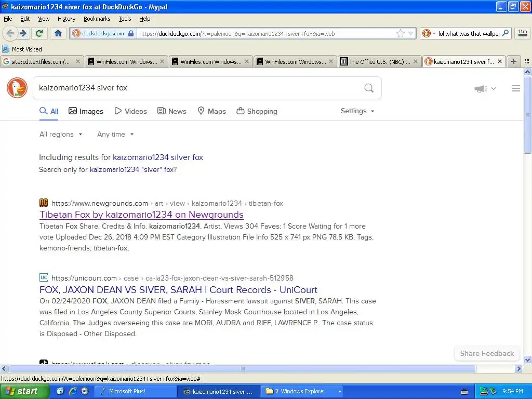
Task: Open the URL history dropdown arrow
Action: point(410,33)
